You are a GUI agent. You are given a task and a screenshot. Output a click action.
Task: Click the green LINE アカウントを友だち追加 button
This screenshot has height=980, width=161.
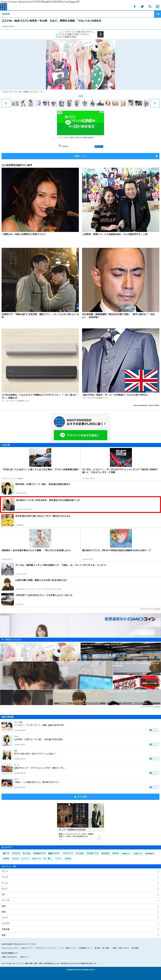point(80,435)
